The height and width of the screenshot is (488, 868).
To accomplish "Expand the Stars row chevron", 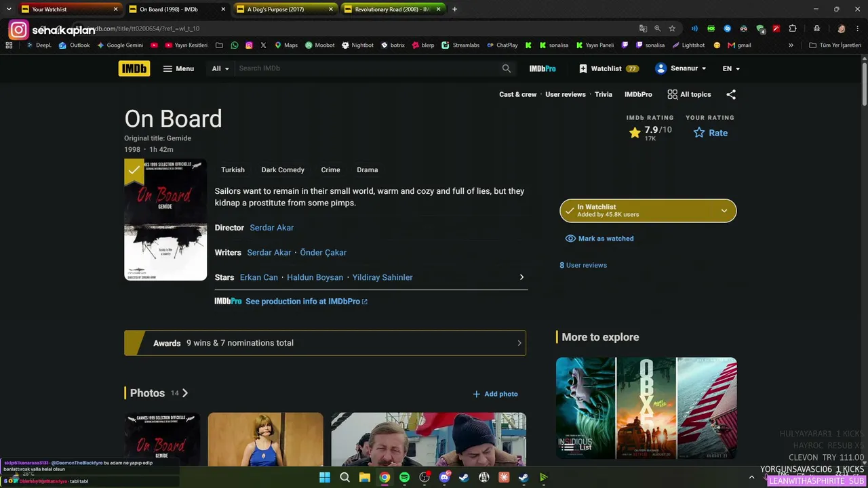I will click(x=521, y=277).
